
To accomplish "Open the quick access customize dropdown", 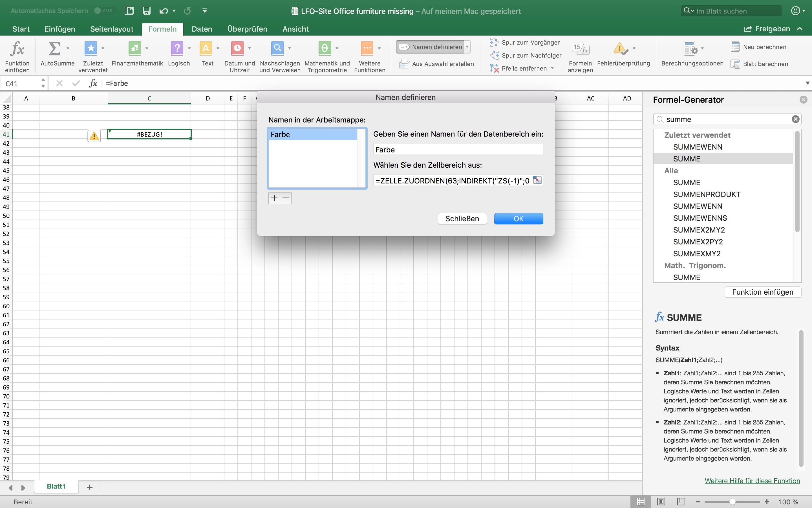I will pyautogui.click(x=204, y=11).
